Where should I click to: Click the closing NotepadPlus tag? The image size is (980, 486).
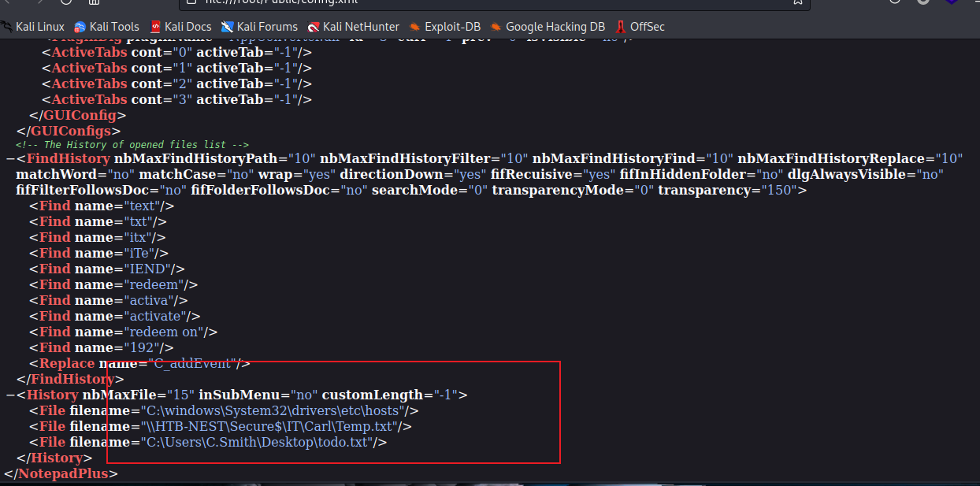(61, 473)
